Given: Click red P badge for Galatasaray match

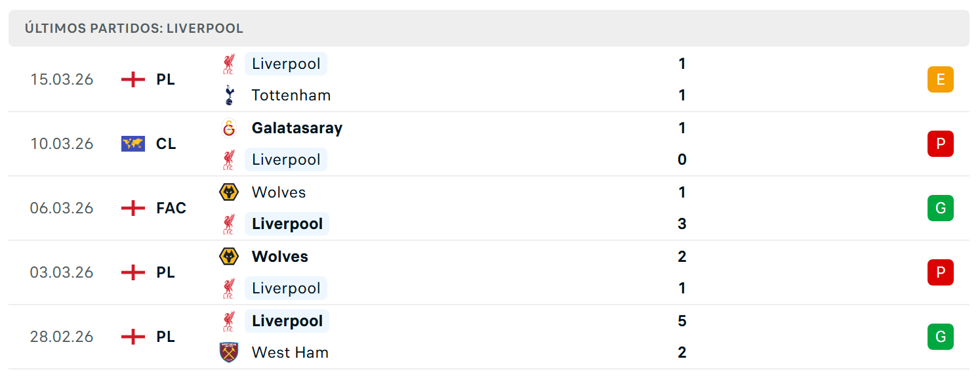Looking at the screenshot, I should 940,144.
